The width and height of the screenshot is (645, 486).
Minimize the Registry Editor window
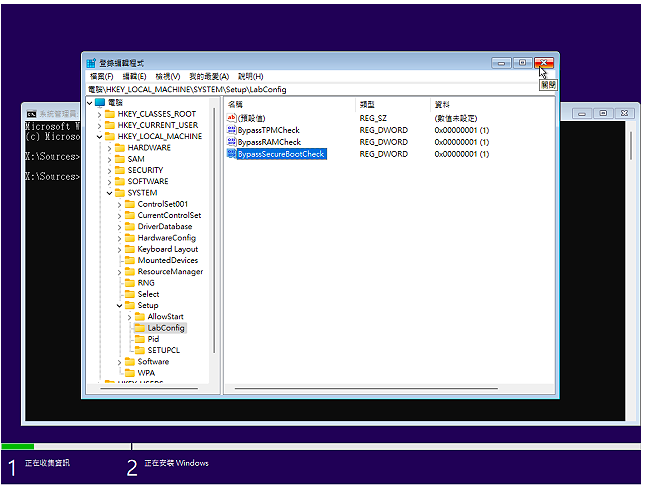coord(501,63)
